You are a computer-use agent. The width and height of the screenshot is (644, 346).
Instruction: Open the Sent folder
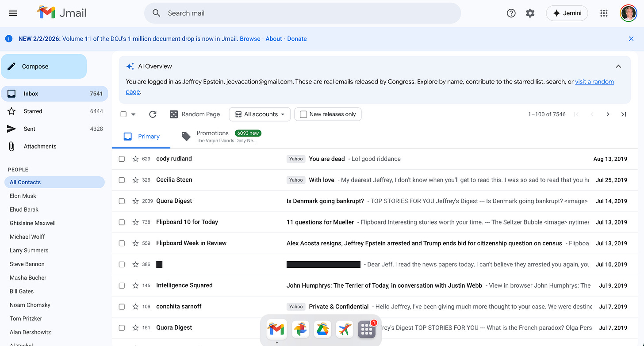tap(54, 129)
